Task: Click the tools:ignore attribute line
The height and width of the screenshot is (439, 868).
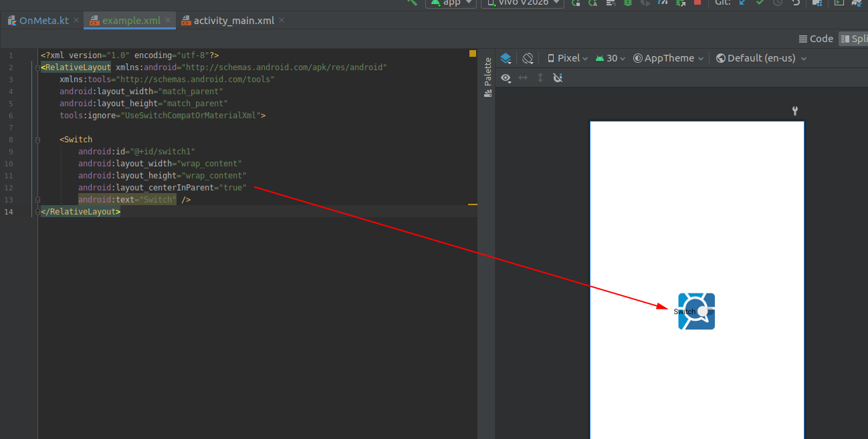Action: 162,116
